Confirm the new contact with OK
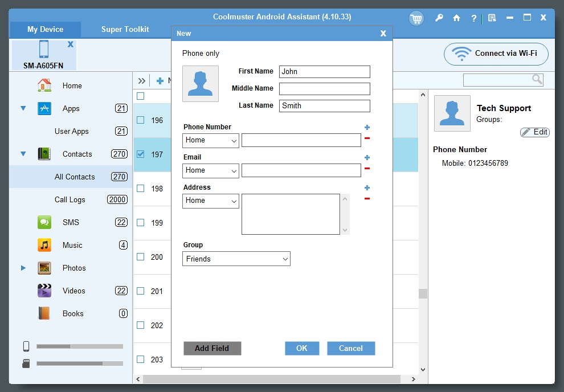 [302, 348]
